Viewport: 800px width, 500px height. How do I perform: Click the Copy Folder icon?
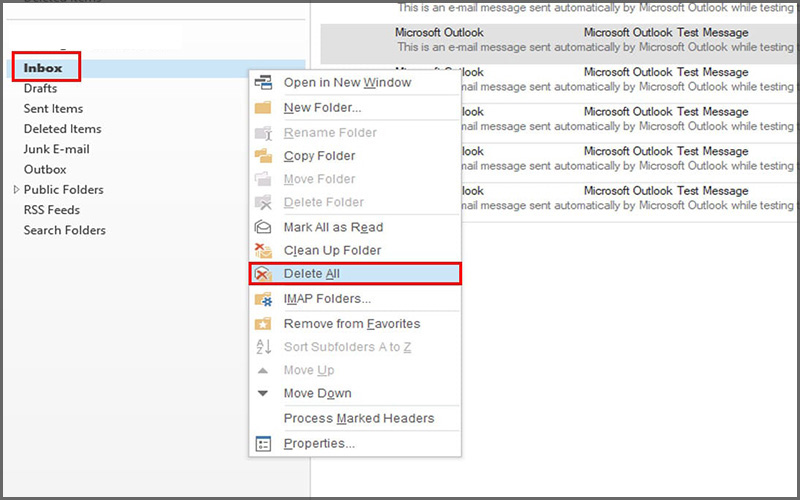tap(263, 156)
